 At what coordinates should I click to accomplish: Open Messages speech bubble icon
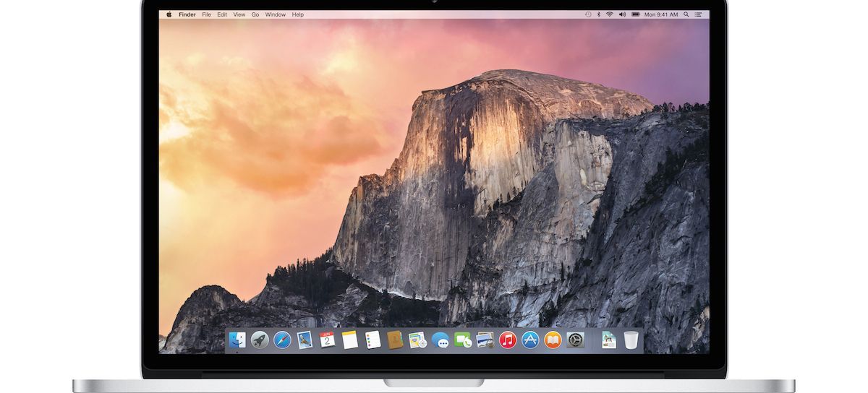click(x=440, y=340)
